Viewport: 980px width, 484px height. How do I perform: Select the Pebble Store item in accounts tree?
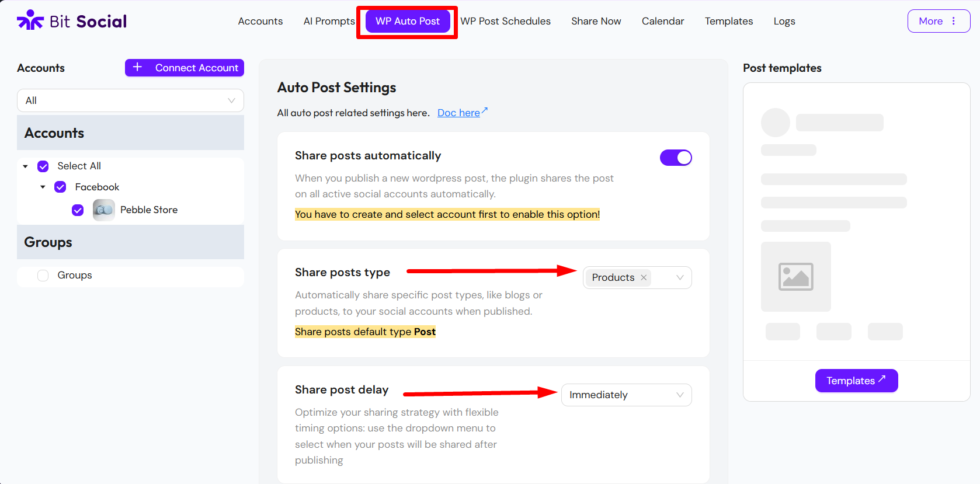point(148,210)
